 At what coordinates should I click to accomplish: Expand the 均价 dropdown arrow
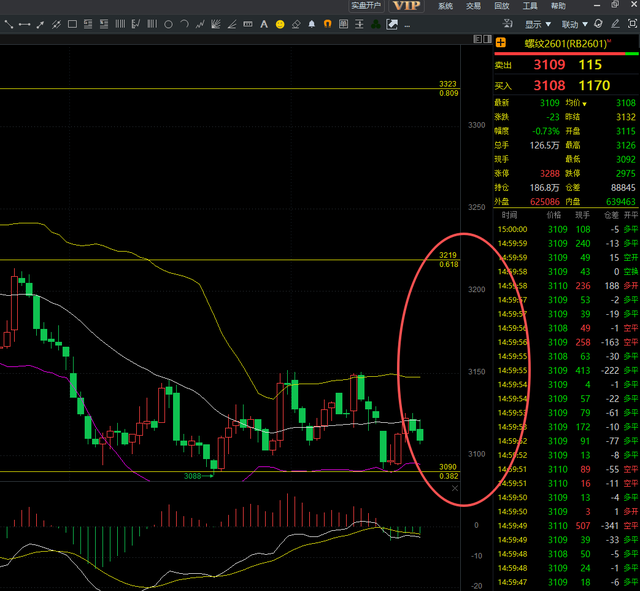click(586, 103)
